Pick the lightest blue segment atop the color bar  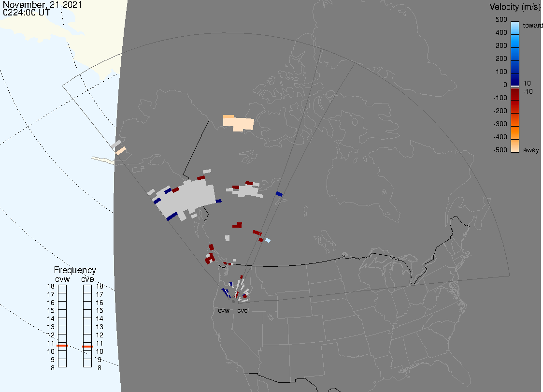[515, 28]
